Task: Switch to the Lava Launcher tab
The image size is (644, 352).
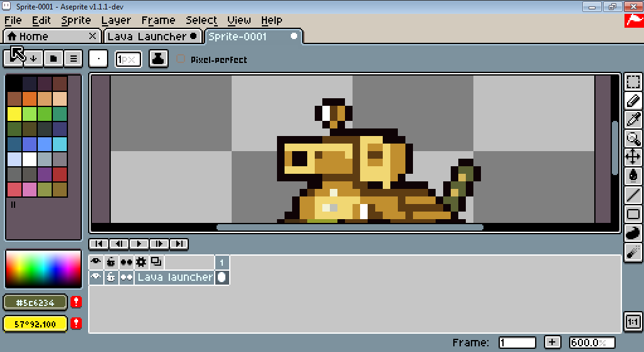Action: (x=153, y=37)
